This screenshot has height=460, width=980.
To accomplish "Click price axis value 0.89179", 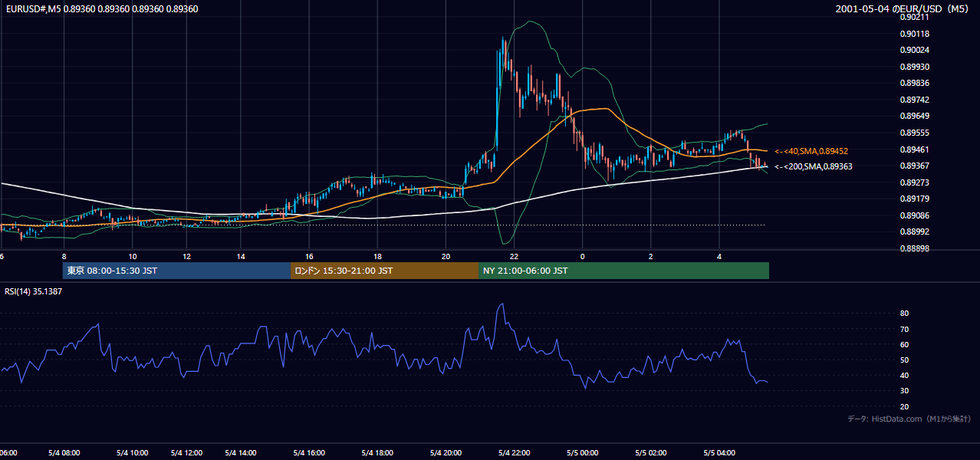I will click(x=914, y=199).
